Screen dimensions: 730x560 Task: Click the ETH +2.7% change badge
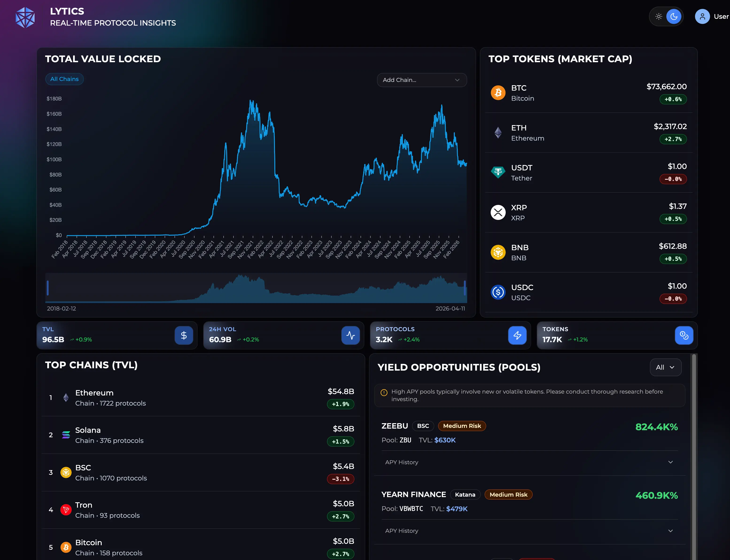[x=673, y=139]
